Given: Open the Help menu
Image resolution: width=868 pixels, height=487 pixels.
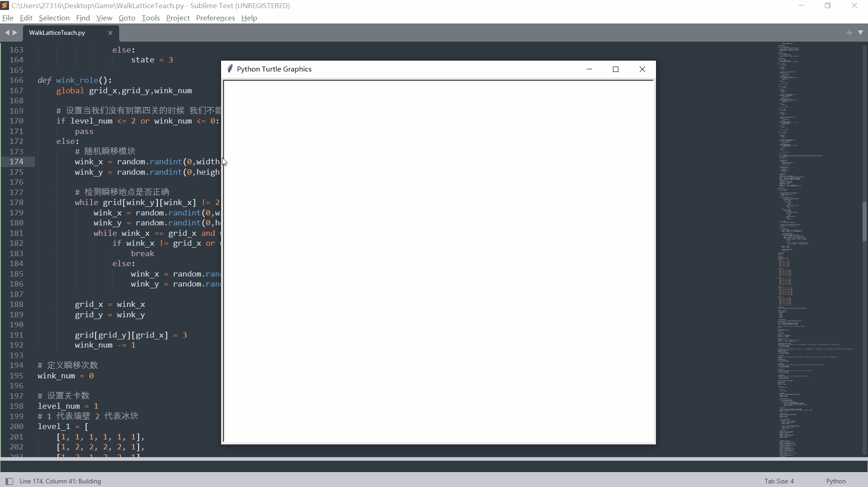Looking at the screenshot, I should pyautogui.click(x=249, y=18).
